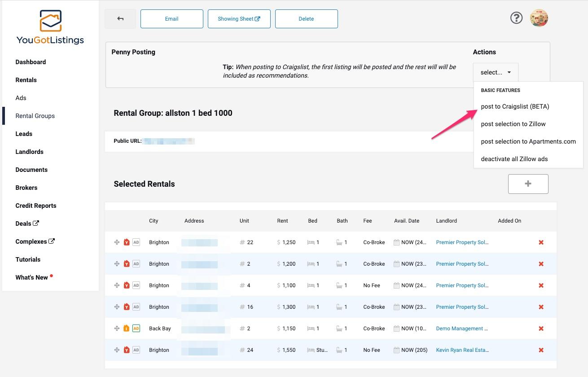Screen dimensions: 588x377
Task: Click the Back Bay city cell
Action: pos(160,329)
